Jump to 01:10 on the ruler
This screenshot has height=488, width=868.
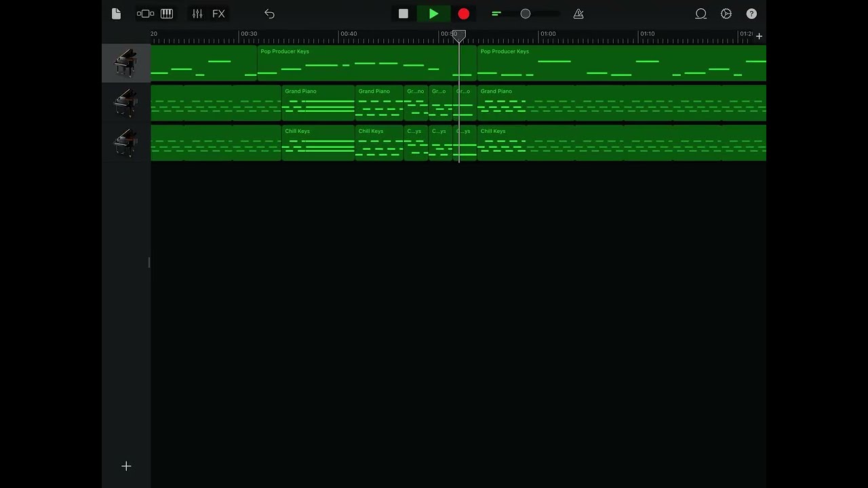pyautogui.click(x=648, y=34)
